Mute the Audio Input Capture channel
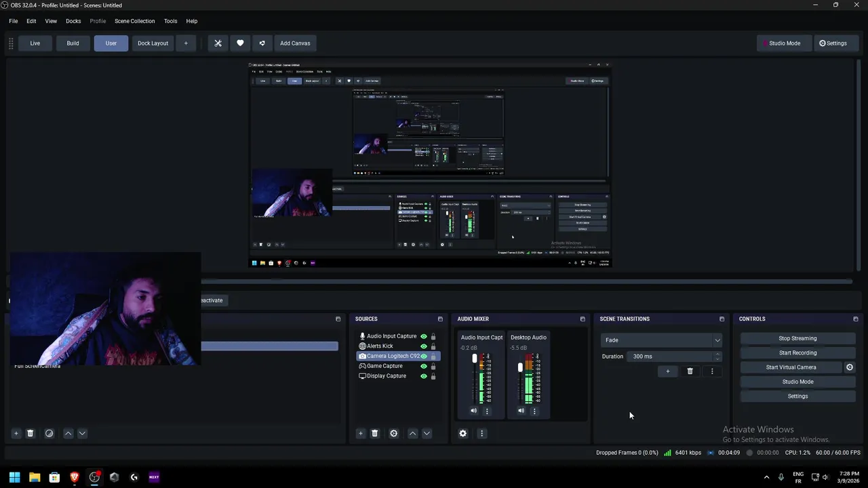Screen dimensions: 868x488 pyautogui.click(x=473, y=411)
